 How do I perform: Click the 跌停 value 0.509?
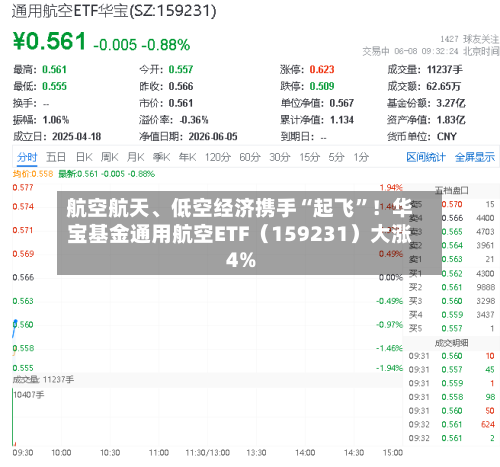click(322, 86)
